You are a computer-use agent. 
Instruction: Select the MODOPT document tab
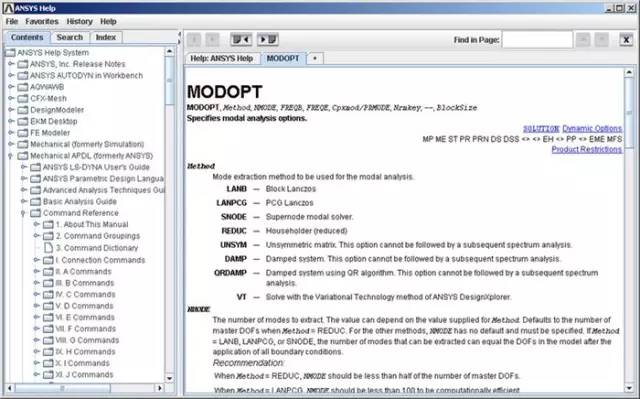pos(283,58)
